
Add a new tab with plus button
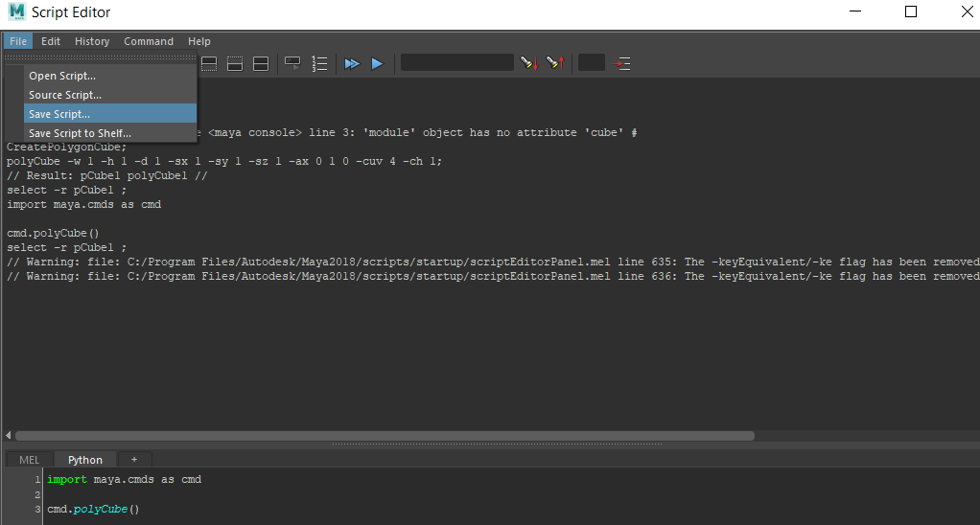[x=133, y=460]
